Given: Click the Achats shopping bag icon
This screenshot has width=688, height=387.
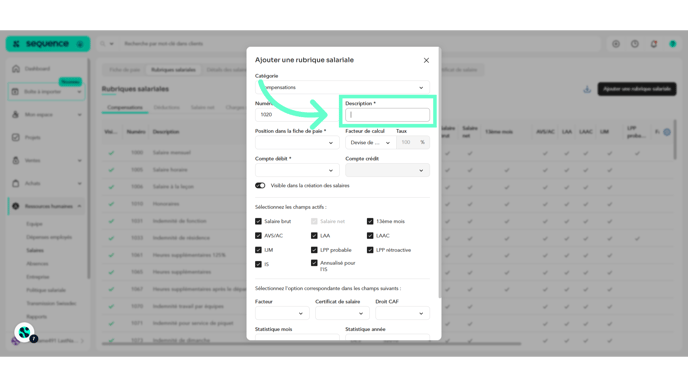Looking at the screenshot, I should coord(16,183).
